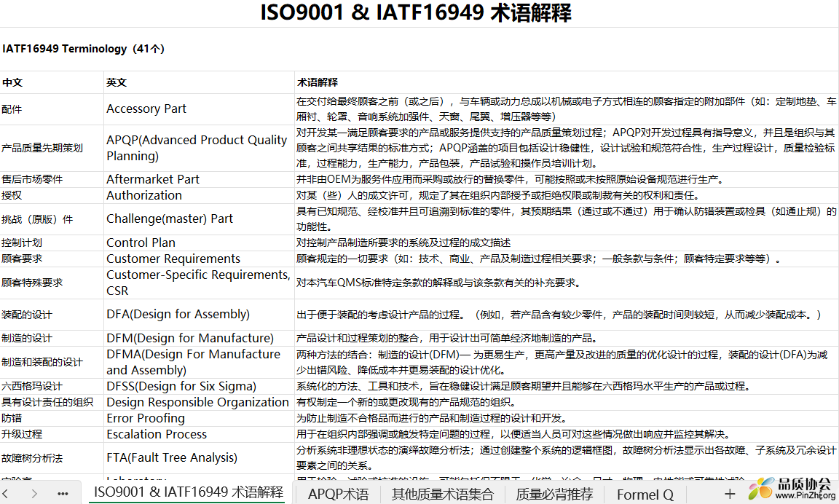Screen dimensions: 839x504
Task: Select the 售后市场零件 cell
Action: coord(52,179)
